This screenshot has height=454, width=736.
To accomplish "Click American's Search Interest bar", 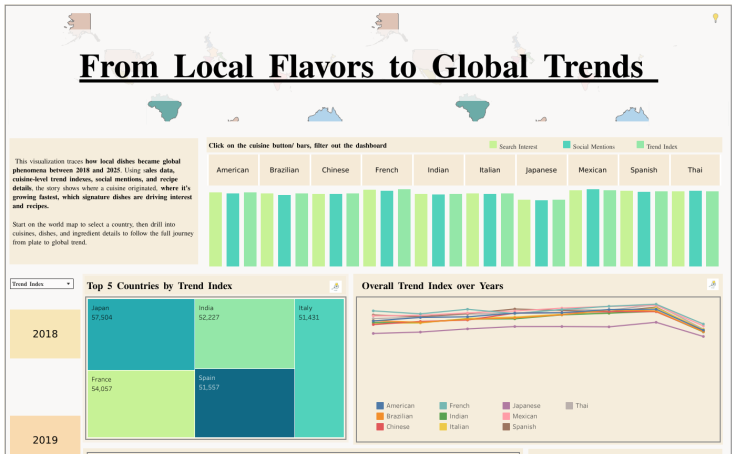I will [215, 230].
